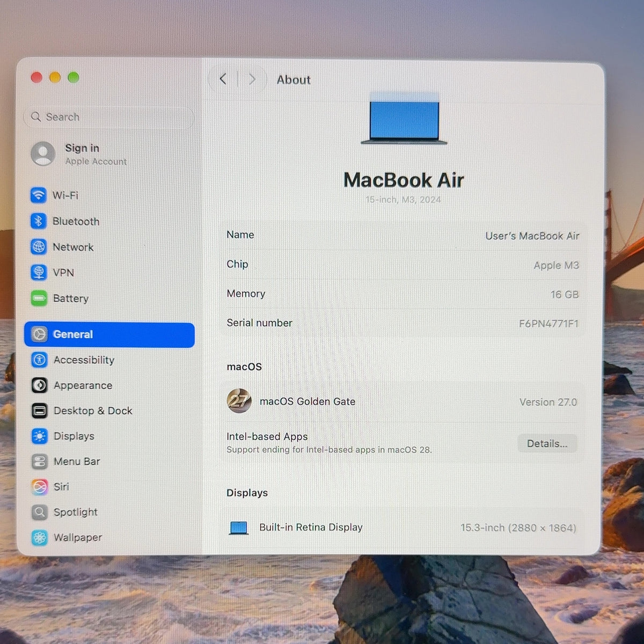Go back with the left chevron
The height and width of the screenshot is (644, 644).
pos(223,79)
